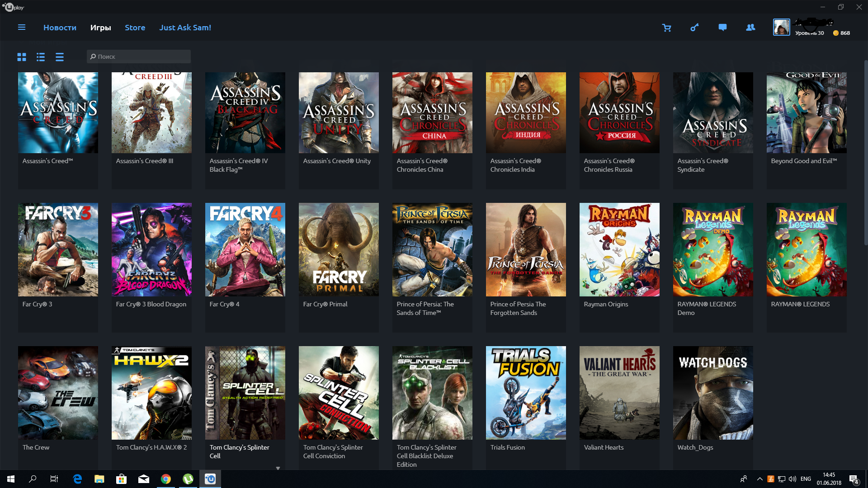This screenshot has height=488, width=868.
Task: Switch to compact list view
Action: (x=60, y=57)
